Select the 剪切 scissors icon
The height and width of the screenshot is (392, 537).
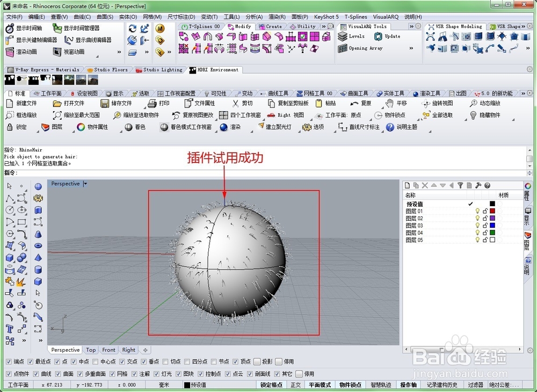[x=235, y=103]
